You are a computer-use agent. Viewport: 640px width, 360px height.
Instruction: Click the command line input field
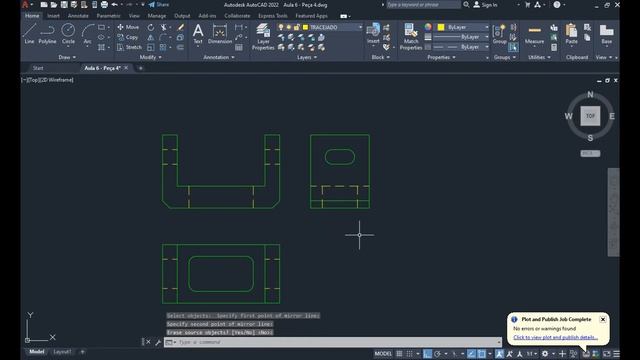pos(337,342)
